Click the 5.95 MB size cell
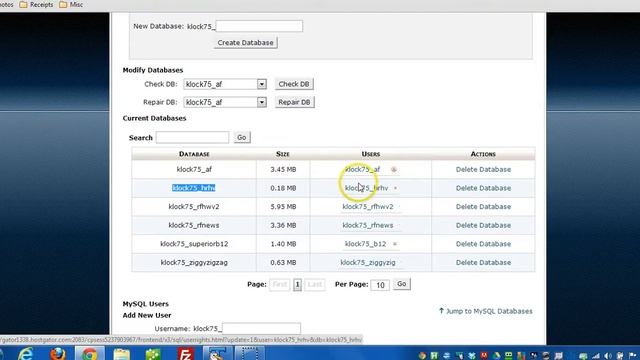This screenshot has width=640, height=360. [283, 207]
